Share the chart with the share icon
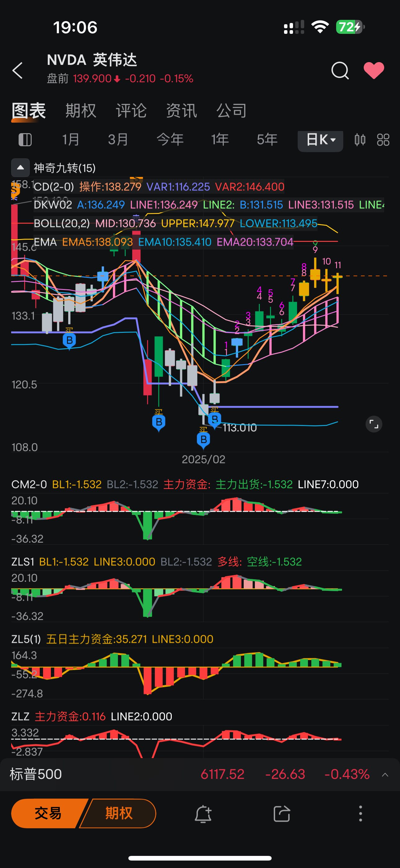 (x=282, y=814)
